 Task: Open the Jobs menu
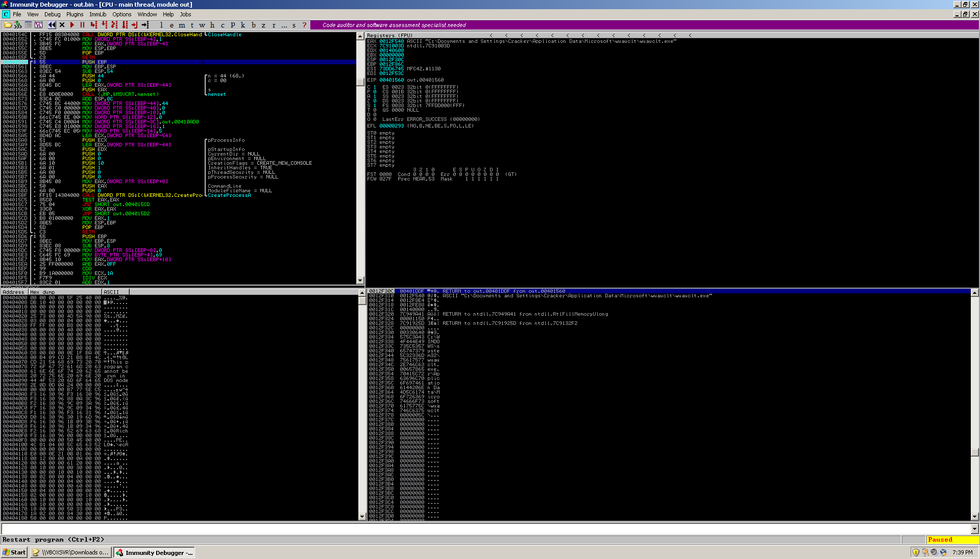(x=185, y=14)
